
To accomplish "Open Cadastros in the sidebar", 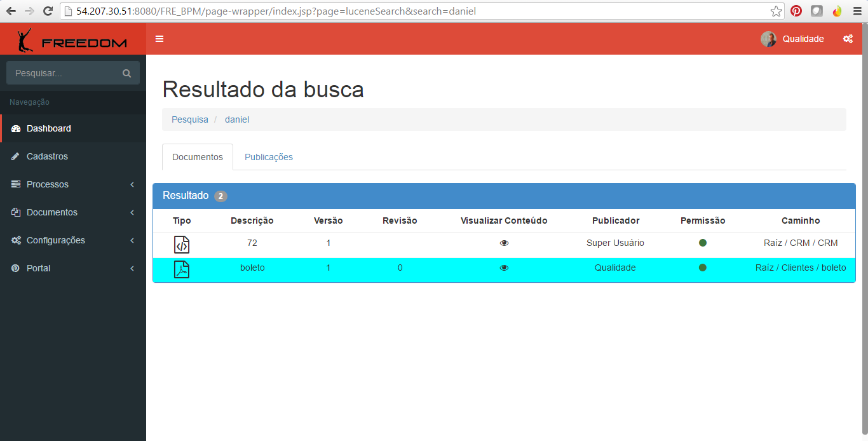I will [x=73, y=156].
